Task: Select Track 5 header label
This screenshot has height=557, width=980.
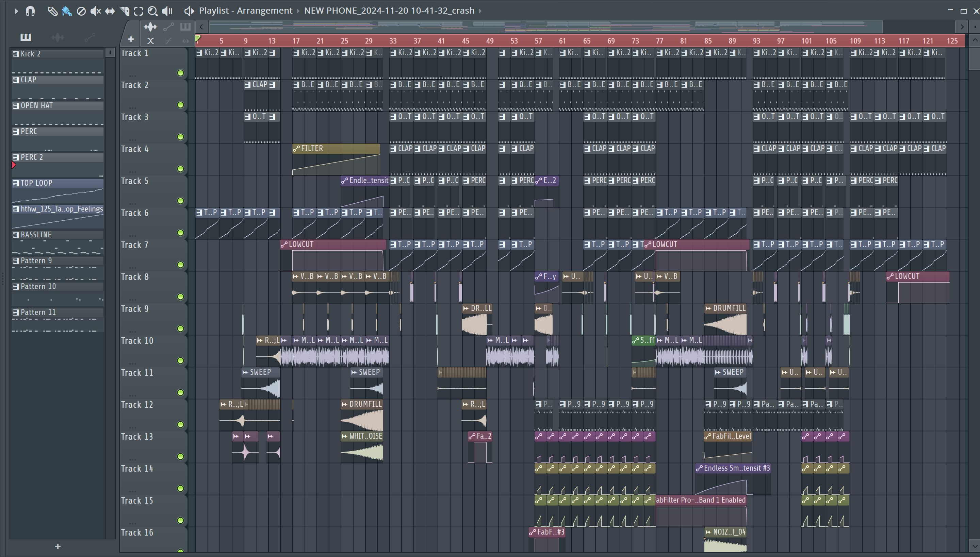Action: [x=135, y=181]
